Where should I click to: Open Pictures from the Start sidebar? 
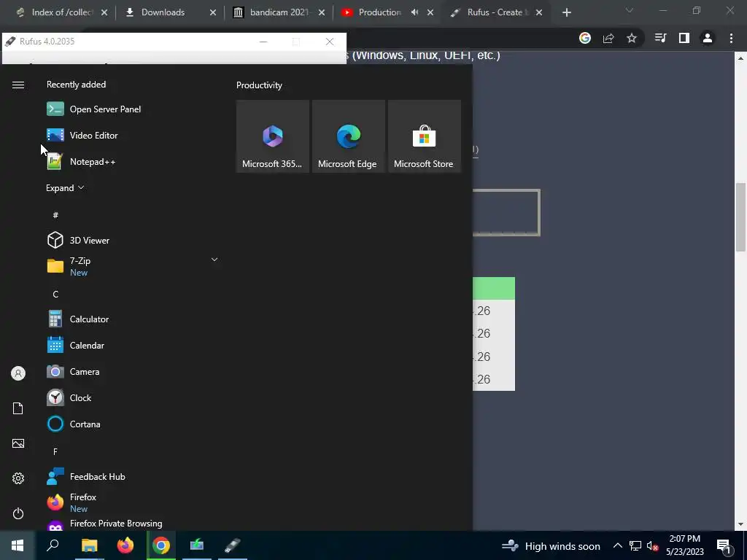[18, 443]
